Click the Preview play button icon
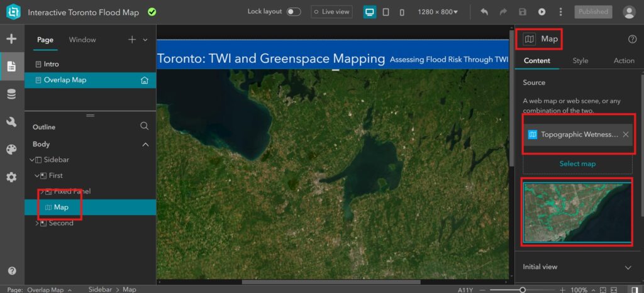Viewport: 644px width, 293px height. tap(541, 12)
